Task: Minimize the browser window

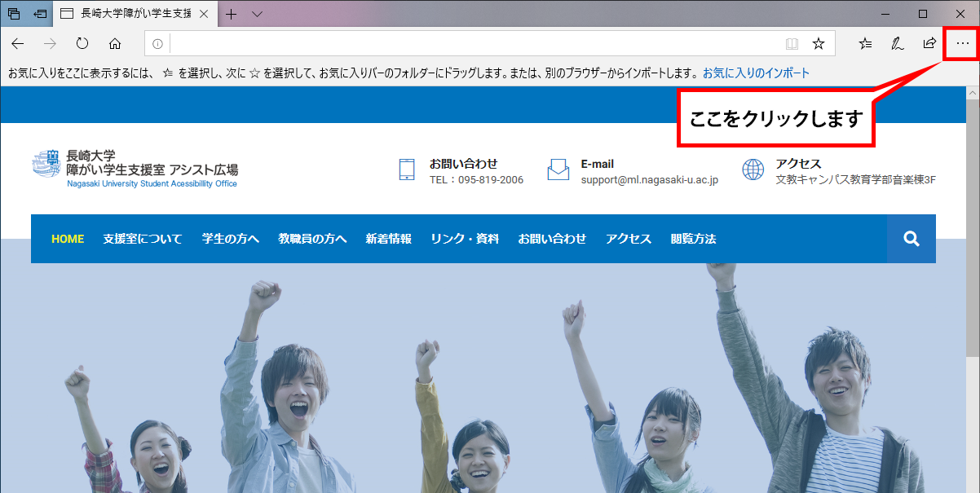Action: point(885,14)
